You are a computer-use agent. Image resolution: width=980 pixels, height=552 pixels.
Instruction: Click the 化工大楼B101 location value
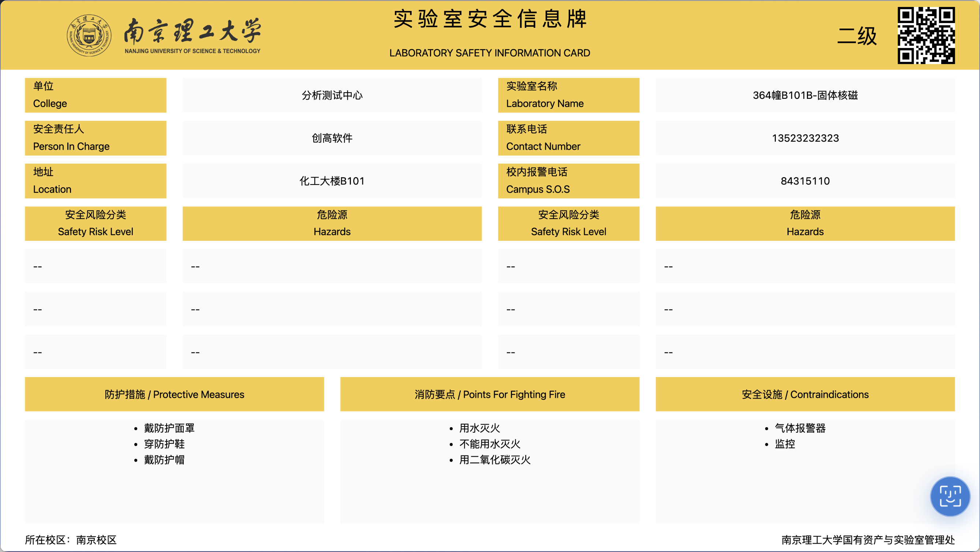pos(332,181)
